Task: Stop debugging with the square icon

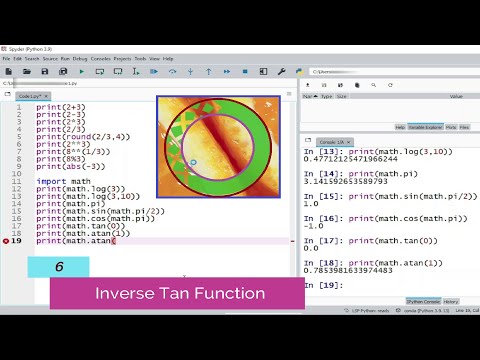Action: [245, 71]
